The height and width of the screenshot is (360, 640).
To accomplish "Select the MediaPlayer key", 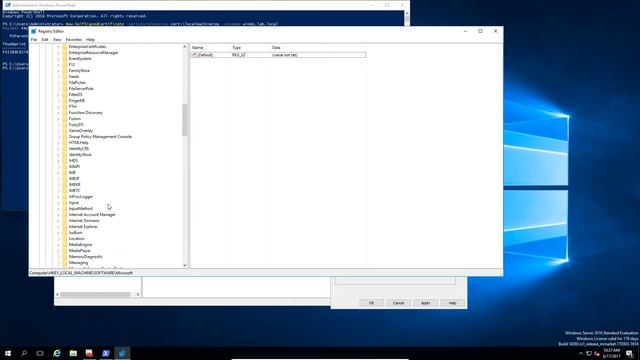I will pos(80,251).
